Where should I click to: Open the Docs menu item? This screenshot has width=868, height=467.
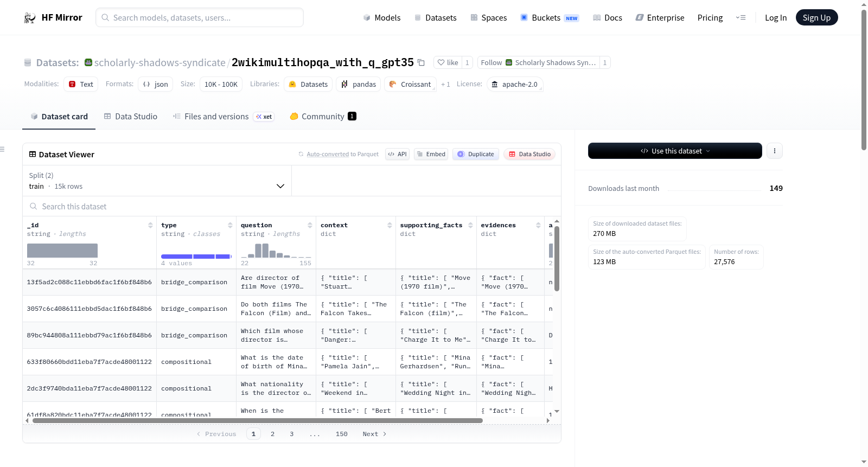point(607,17)
